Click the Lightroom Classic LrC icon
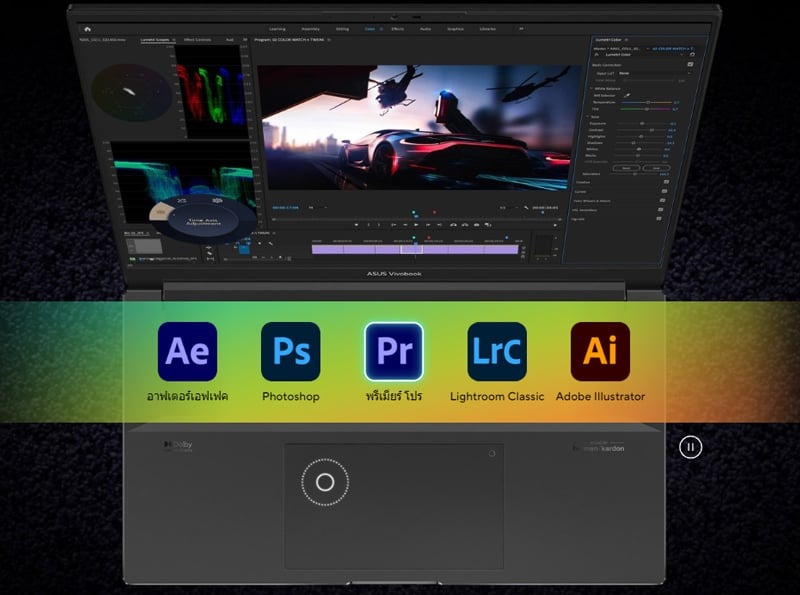 pos(497,351)
